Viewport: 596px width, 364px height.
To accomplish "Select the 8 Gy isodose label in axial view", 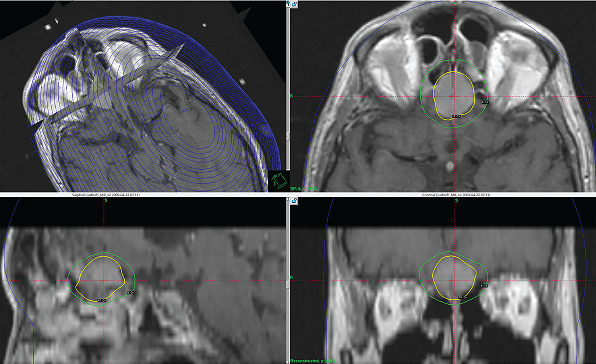I will coord(485,102).
